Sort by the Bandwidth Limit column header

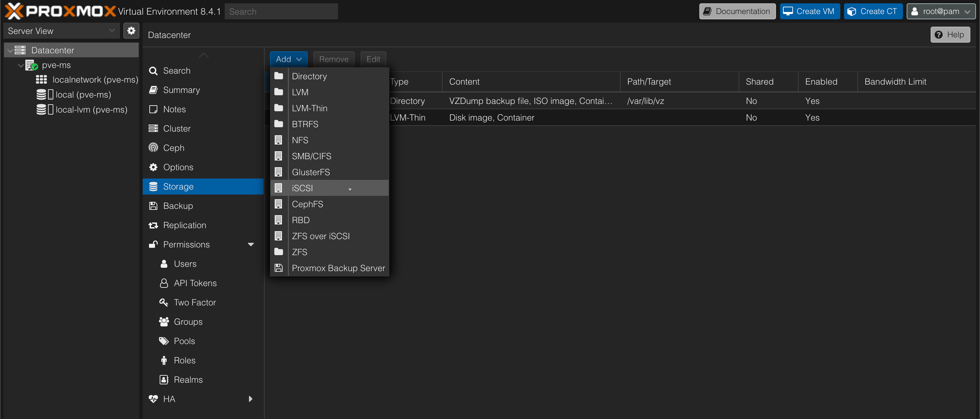pyautogui.click(x=916, y=81)
